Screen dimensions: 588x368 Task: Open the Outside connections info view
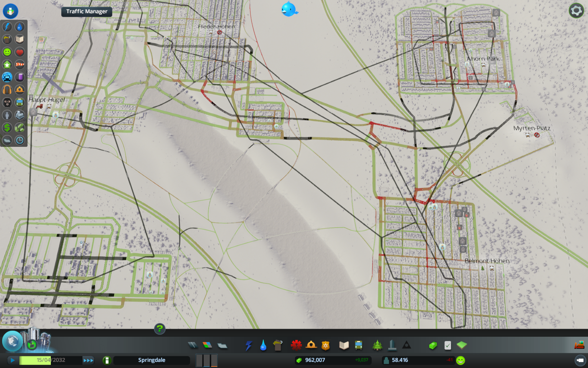[20, 115]
